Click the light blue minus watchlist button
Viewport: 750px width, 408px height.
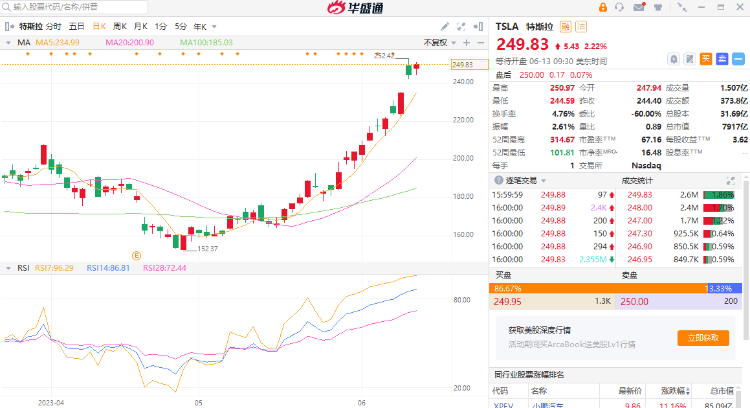tap(738, 59)
